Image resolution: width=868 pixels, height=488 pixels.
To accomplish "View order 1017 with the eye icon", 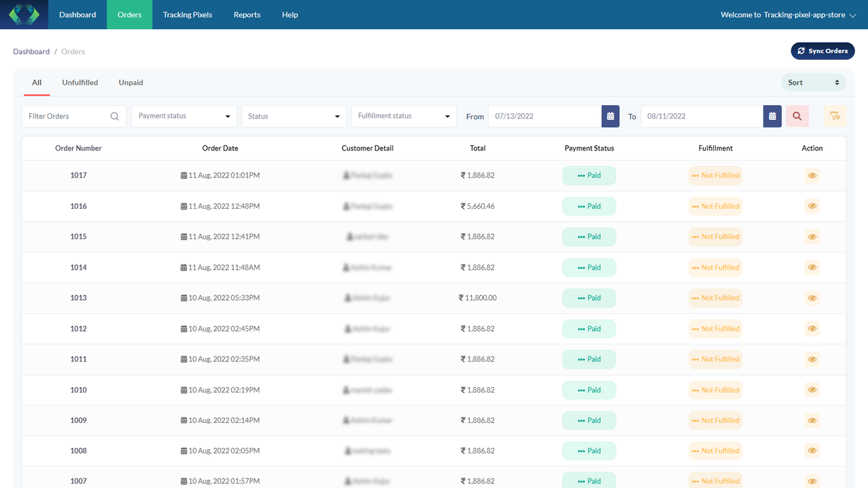I will (812, 176).
